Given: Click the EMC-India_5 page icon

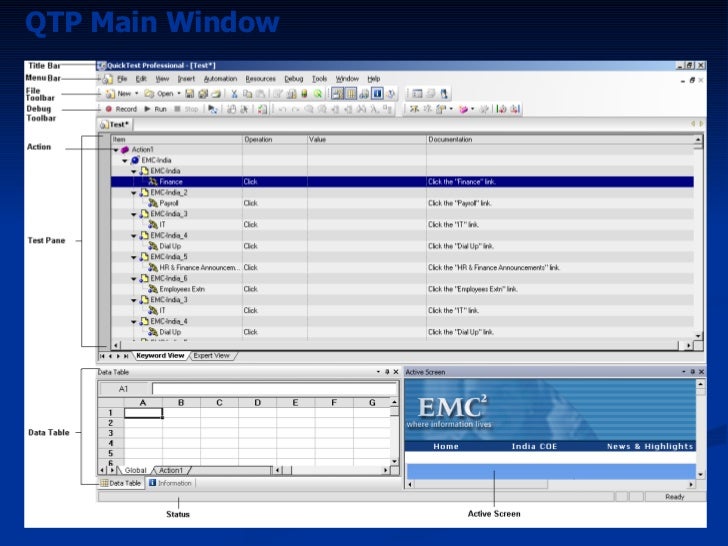Looking at the screenshot, I should coord(144,257).
